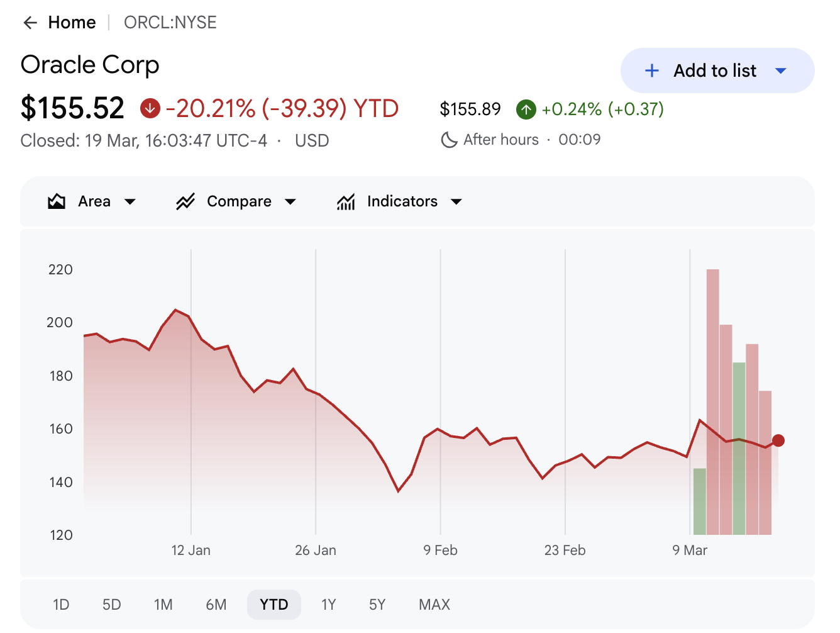This screenshot has width=840, height=633.
Task: Click the after hours moon icon
Action: coord(449,140)
